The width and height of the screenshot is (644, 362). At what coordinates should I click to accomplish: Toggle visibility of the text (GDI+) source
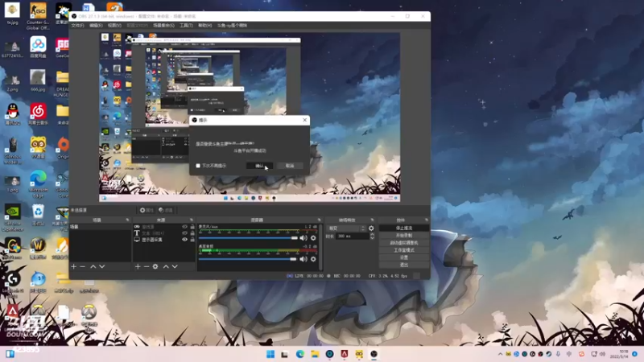point(184,232)
